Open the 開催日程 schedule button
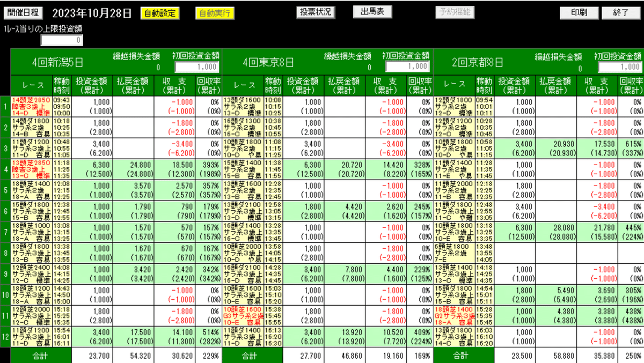644x363 pixels. click(24, 12)
